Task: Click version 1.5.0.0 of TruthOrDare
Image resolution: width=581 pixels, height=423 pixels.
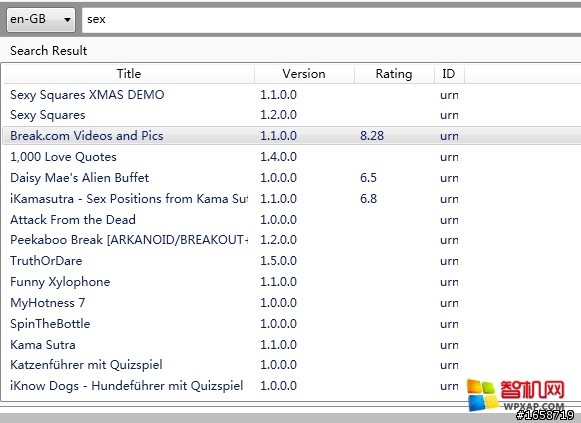Action: coord(278,261)
